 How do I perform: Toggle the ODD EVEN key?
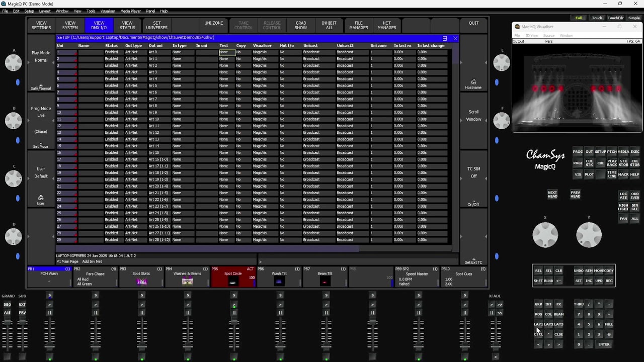tap(635, 196)
